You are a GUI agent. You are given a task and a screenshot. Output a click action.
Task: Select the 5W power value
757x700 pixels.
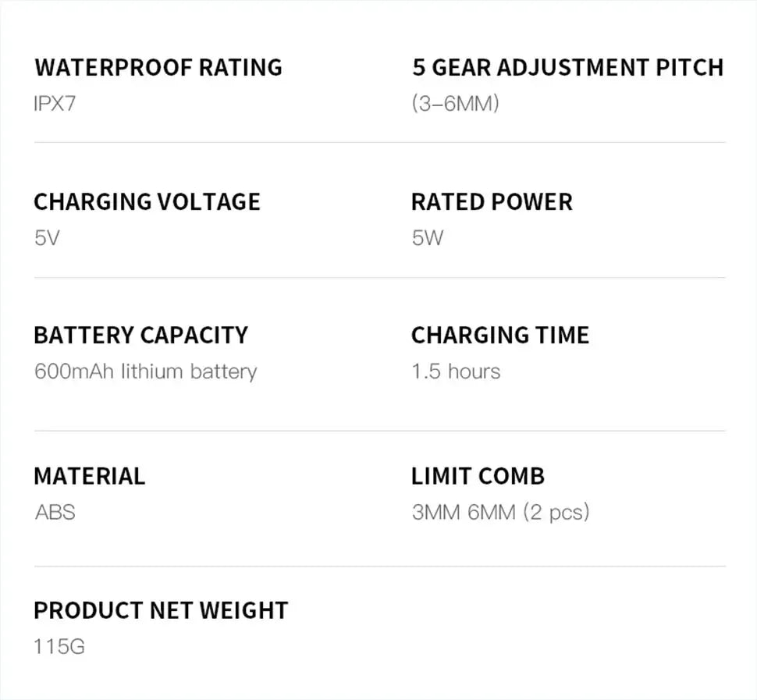(x=427, y=238)
